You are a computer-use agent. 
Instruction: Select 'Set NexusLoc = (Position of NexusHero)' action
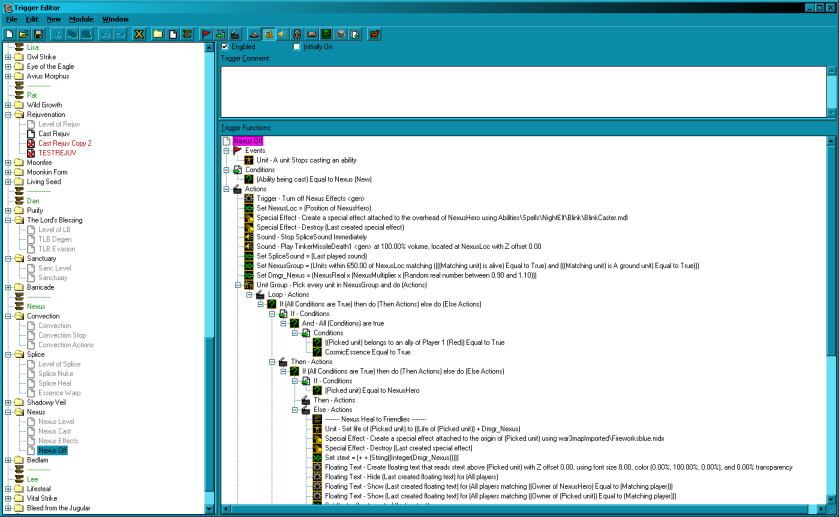[314, 208]
